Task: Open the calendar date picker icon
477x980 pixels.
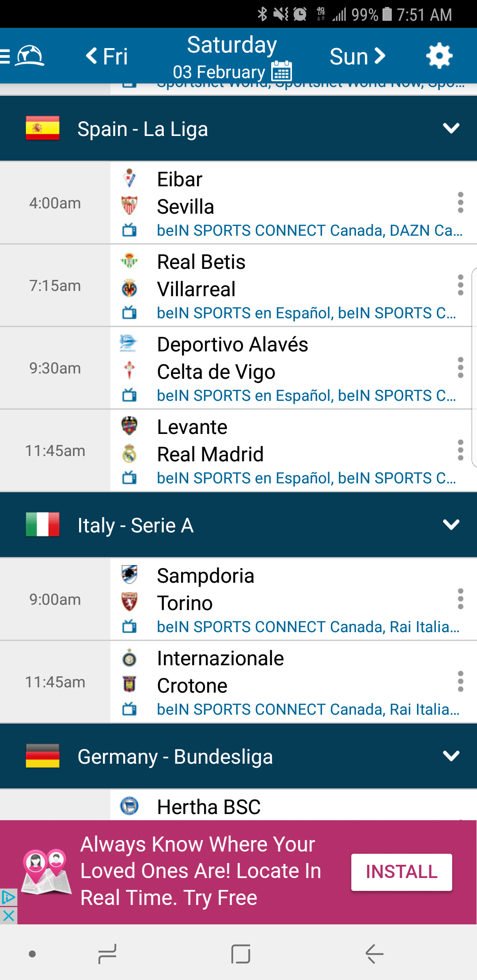Action: 282,72
